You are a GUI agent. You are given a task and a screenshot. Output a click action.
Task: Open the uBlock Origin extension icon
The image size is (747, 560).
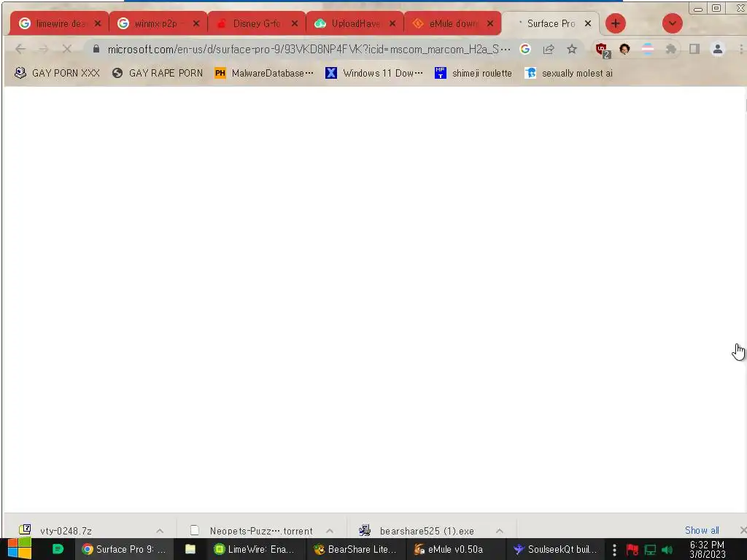pyautogui.click(x=602, y=50)
